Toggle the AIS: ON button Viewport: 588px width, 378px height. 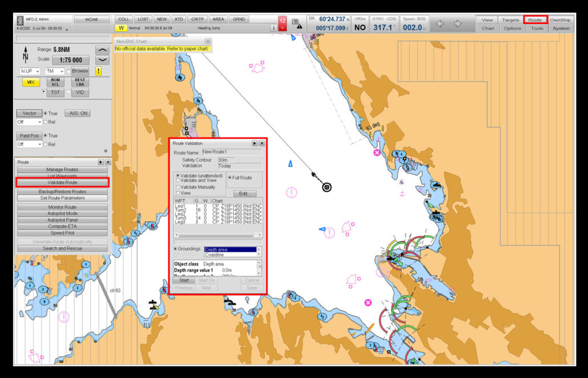click(78, 113)
